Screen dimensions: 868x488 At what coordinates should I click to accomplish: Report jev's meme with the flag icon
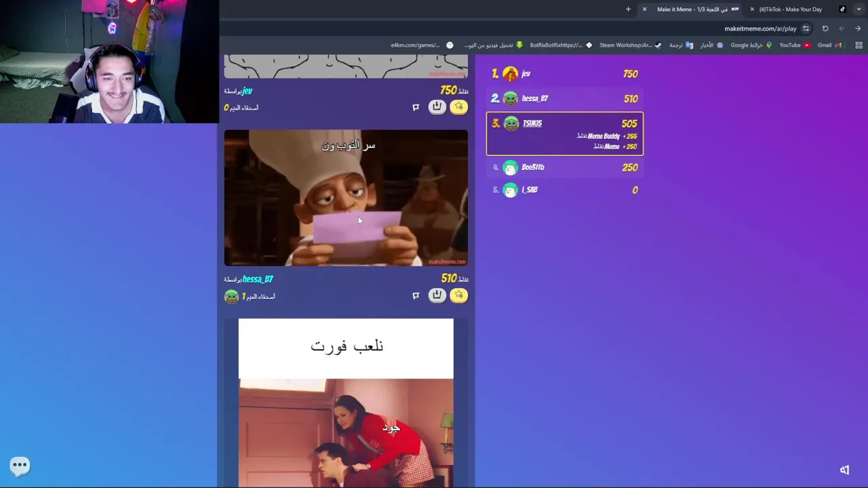(416, 107)
